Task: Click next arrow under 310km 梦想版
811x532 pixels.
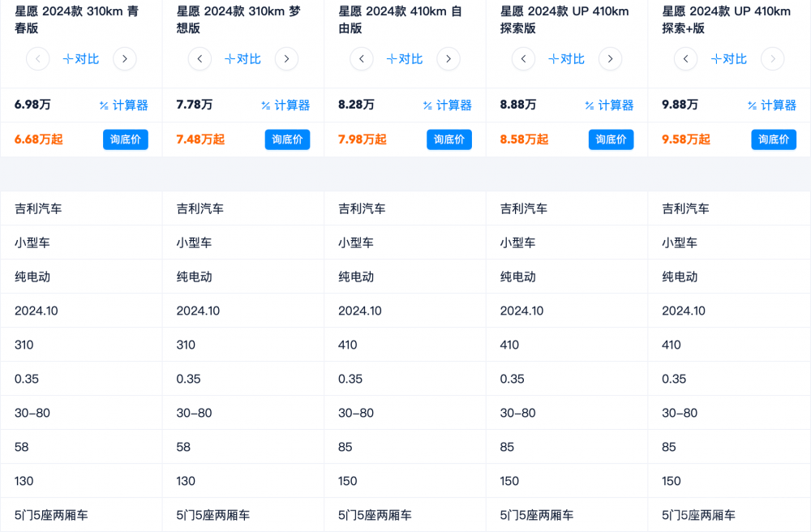Action: click(286, 59)
